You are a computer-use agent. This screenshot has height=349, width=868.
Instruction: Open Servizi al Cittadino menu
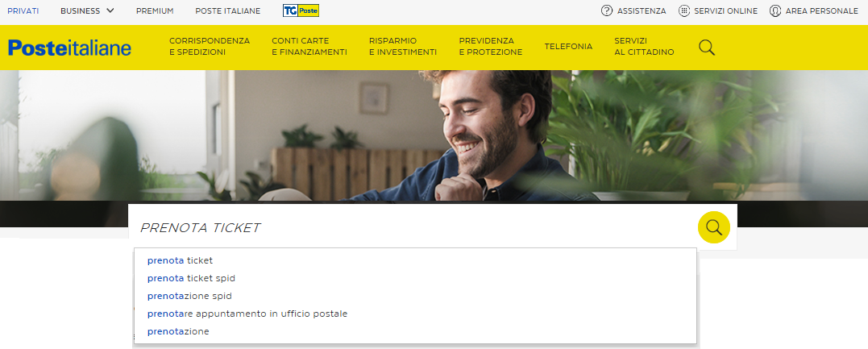pyautogui.click(x=645, y=47)
